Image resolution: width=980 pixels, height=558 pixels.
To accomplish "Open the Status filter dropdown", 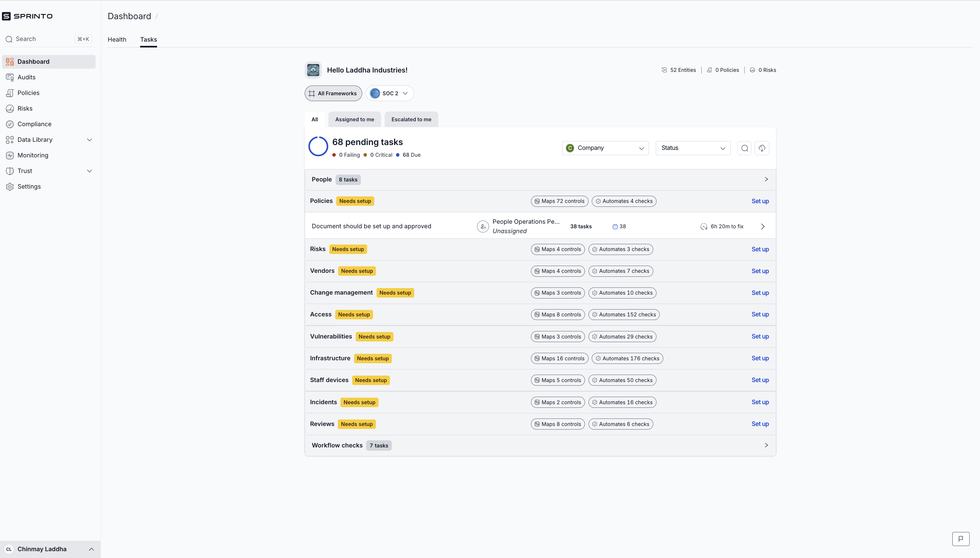I will (x=693, y=148).
